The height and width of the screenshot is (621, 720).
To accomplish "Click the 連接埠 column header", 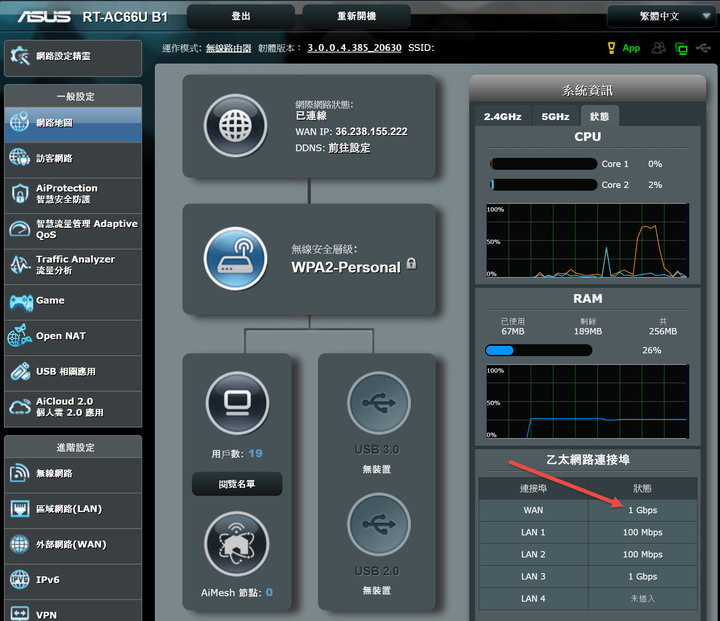I will (x=533, y=488).
